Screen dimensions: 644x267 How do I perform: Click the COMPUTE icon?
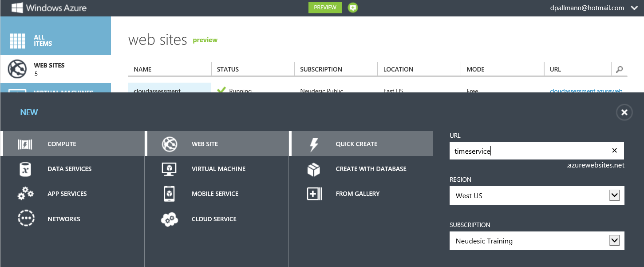pyautogui.click(x=25, y=144)
